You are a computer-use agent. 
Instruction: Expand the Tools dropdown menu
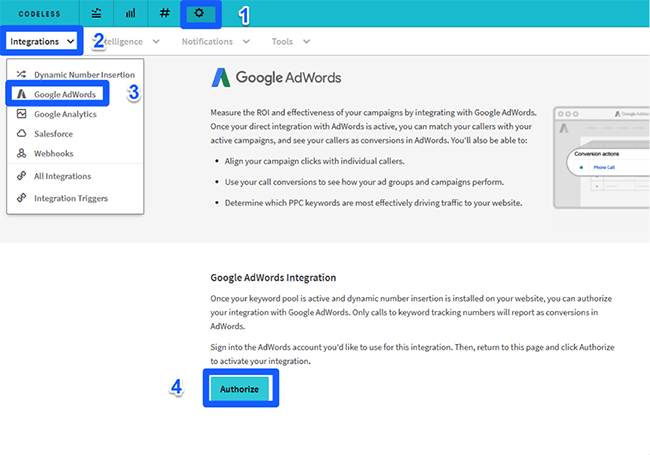point(291,41)
